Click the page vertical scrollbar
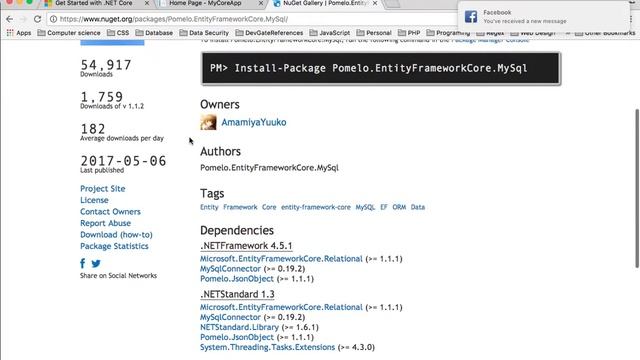The height and width of the screenshot is (360, 640). 637,189
